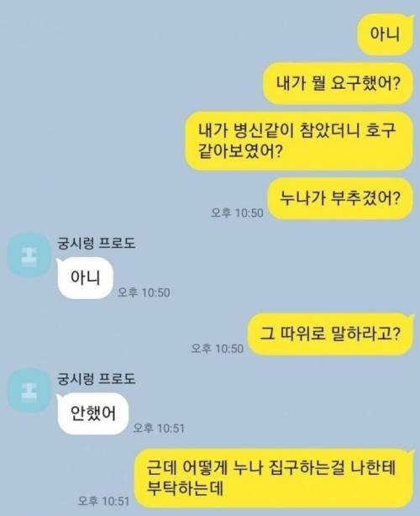Select the '근데 어떻게 누나 집구하는걸' bubble
The width and height of the screenshot is (420, 516).
(275, 478)
